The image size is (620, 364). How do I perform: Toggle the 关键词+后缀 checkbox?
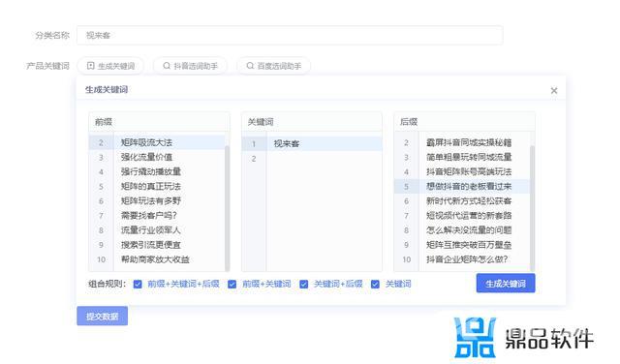303,285
